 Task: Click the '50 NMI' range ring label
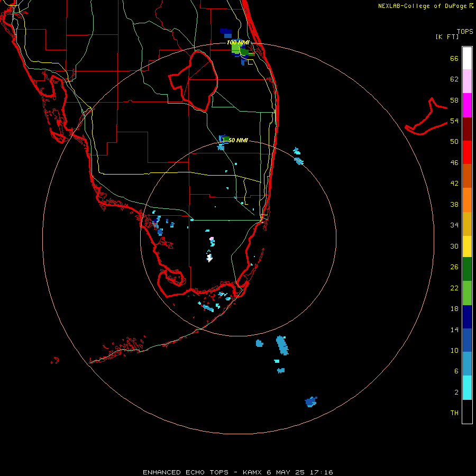coord(238,140)
